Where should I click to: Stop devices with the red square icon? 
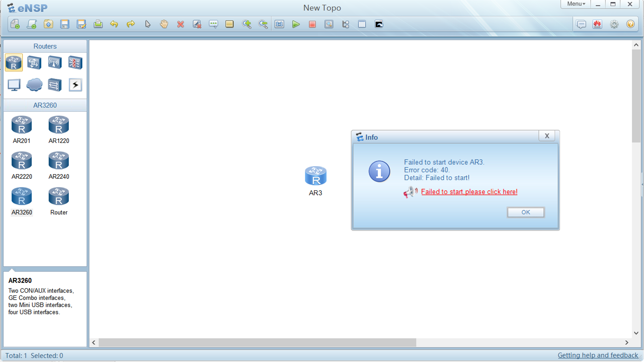click(312, 24)
